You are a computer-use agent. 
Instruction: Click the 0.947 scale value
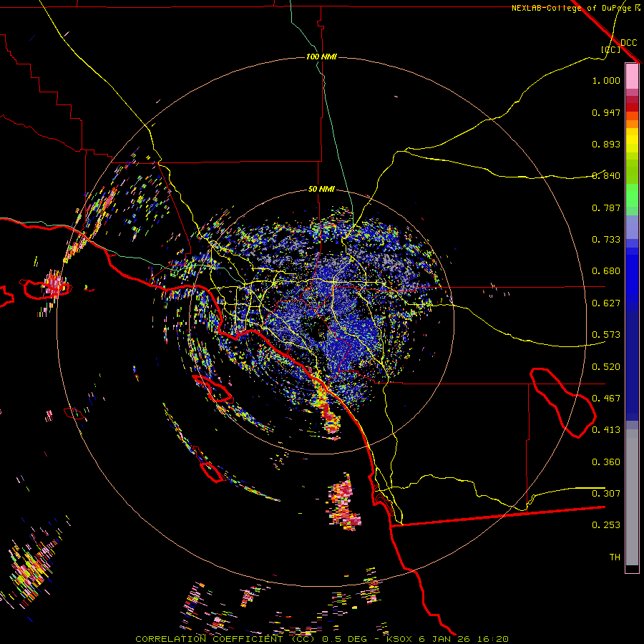point(606,112)
